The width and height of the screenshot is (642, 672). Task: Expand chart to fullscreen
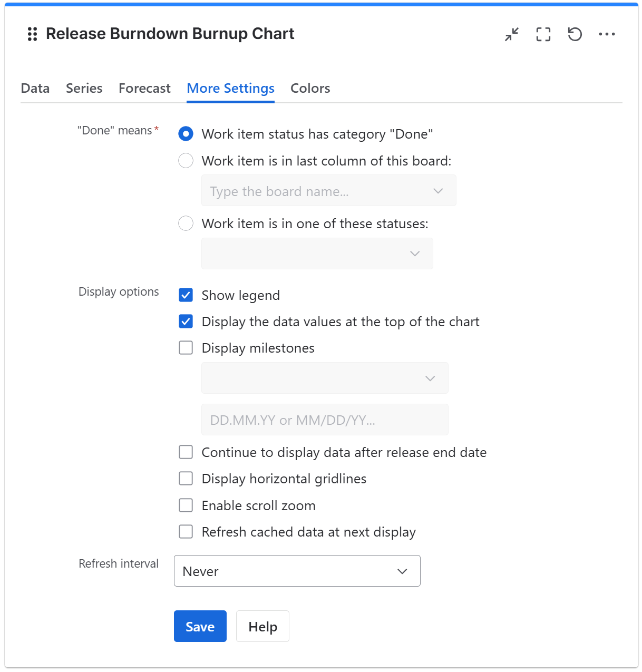pos(543,34)
